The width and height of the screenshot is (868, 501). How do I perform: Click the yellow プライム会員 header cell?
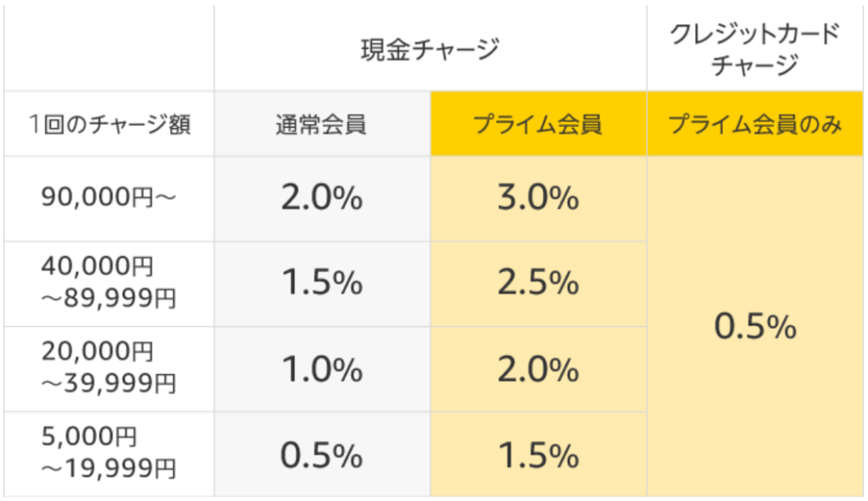click(537, 125)
